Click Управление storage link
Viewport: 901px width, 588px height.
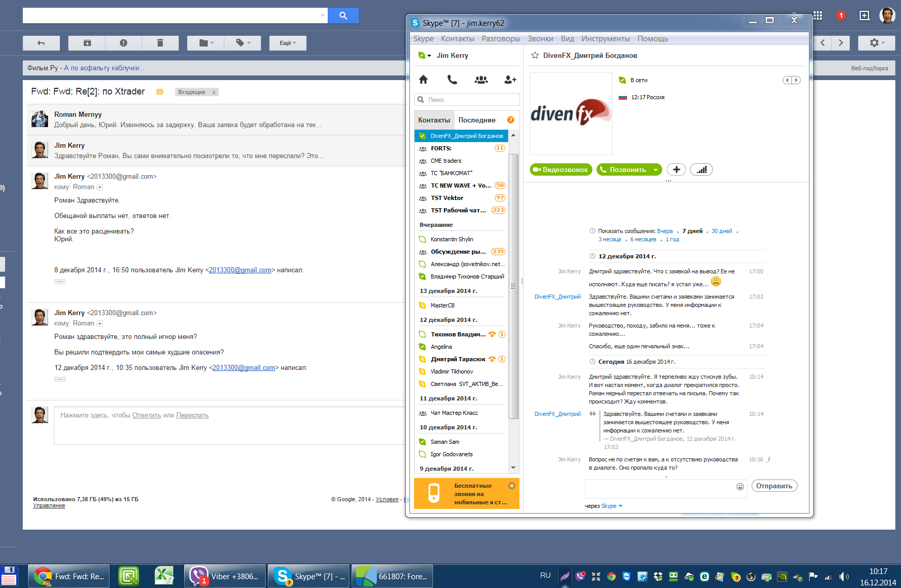pyautogui.click(x=49, y=506)
